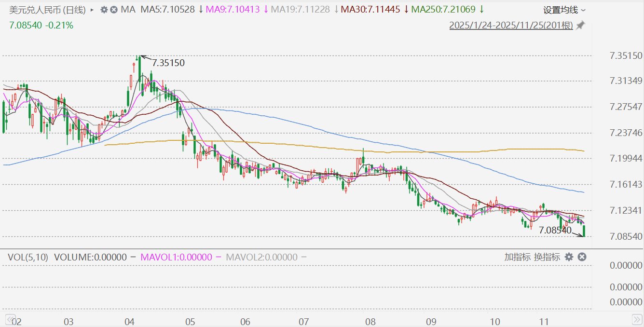Close the VOL indicator panel
The height and width of the screenshot is (327, 644).
pyautogui.click(x=582, y=257)
